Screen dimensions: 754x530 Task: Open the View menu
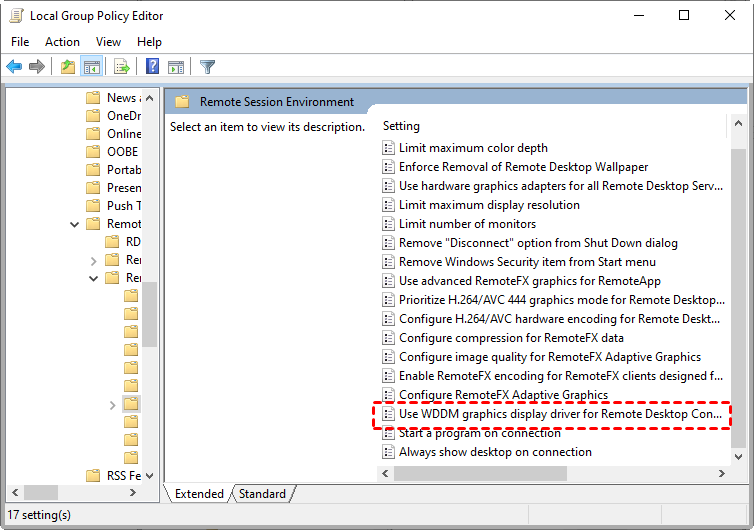click(108, 42)
